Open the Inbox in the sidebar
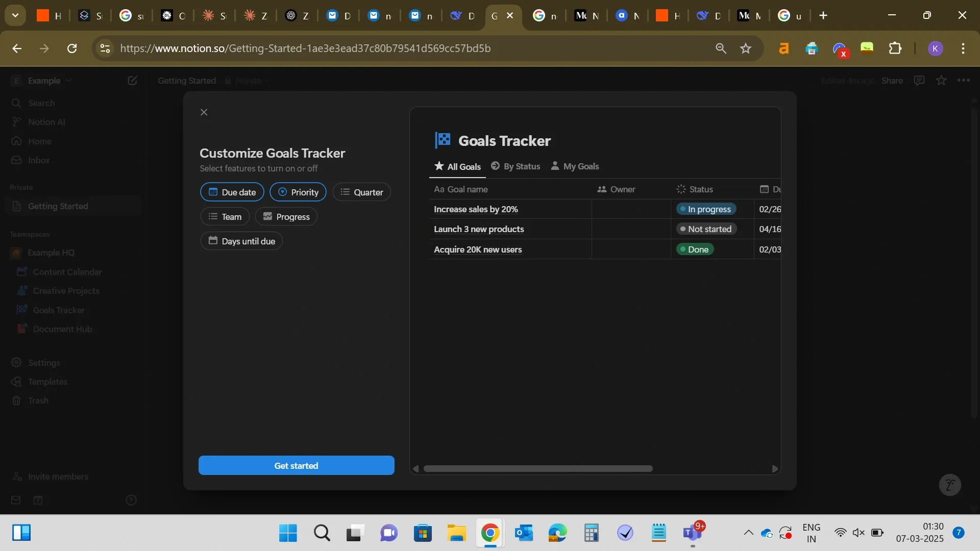 pos(39,160)
